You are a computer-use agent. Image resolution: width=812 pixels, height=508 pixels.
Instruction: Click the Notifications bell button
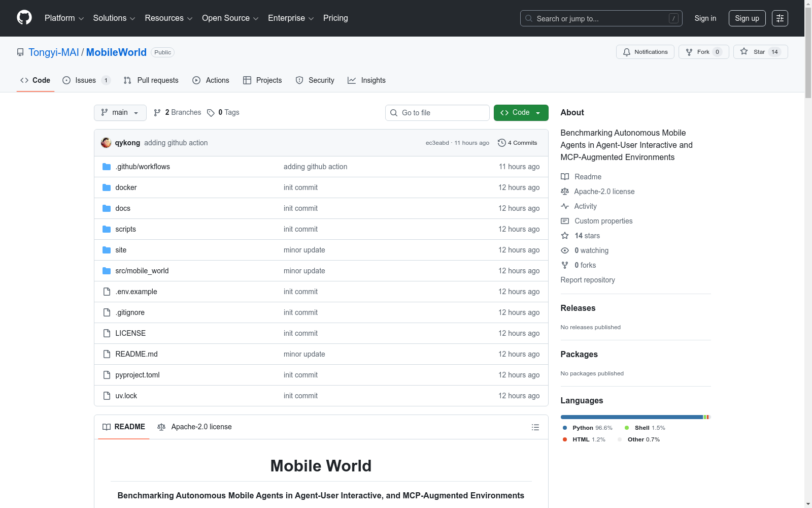(645, 52)
